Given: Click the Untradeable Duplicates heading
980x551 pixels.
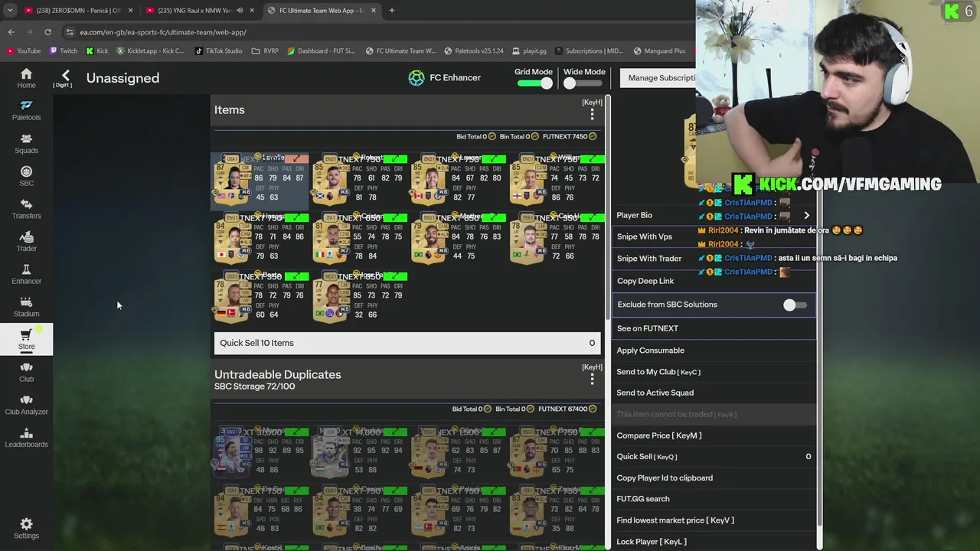Looking at the screenshot, I should pos(277,374).
